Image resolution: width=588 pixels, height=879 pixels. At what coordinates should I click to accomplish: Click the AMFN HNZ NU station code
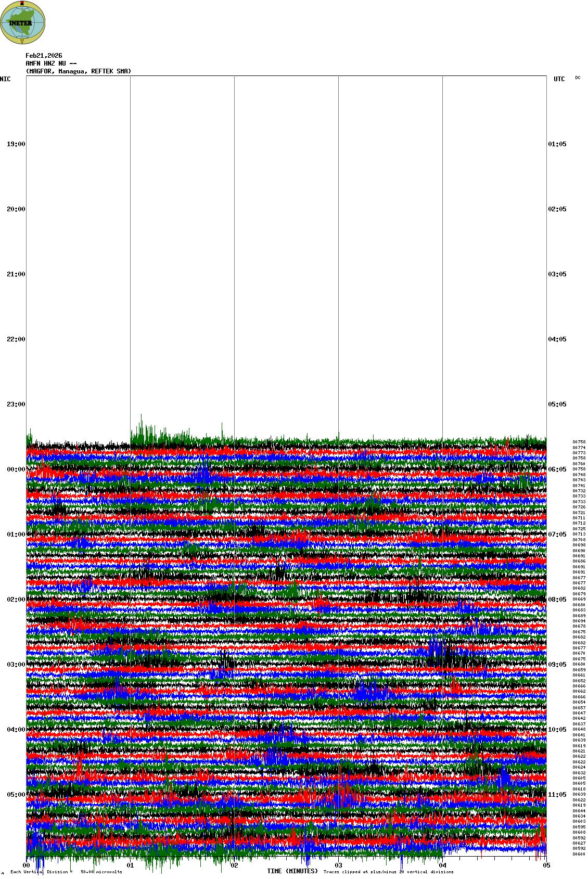51,63
